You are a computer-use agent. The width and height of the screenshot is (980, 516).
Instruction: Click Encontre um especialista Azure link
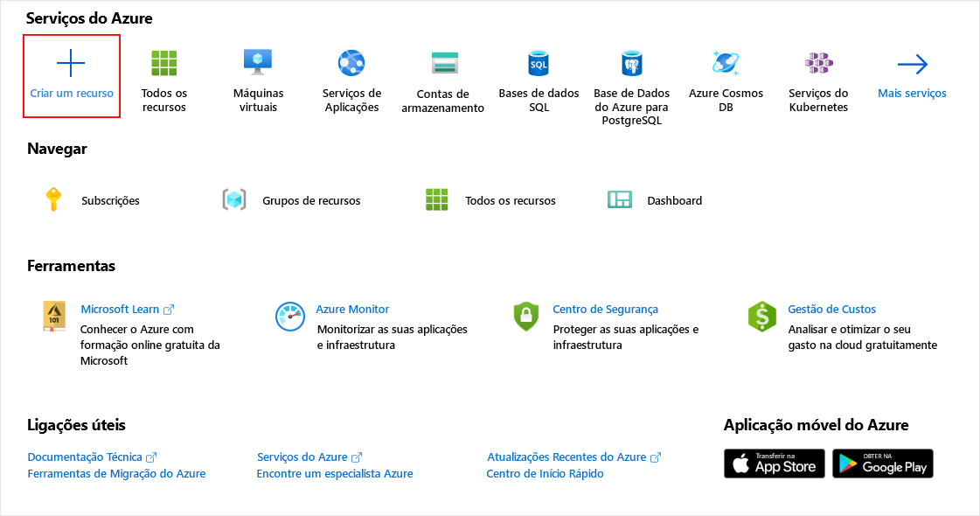click(335, 473)
